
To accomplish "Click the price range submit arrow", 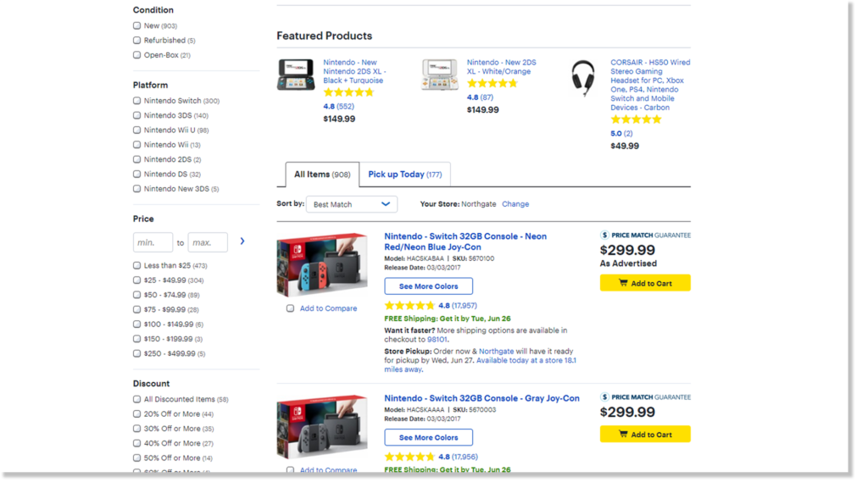I will pos(242,241).
